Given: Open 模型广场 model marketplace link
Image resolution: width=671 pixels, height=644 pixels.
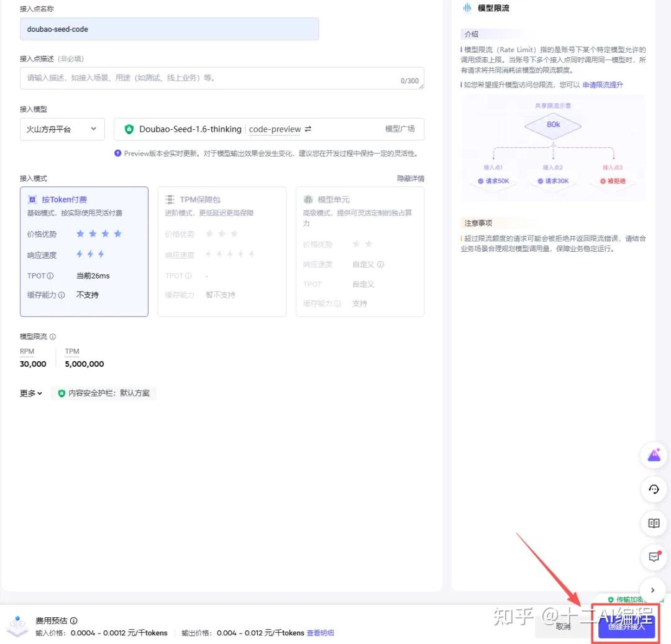Looking at the screenshot, I should coord(399,129).
